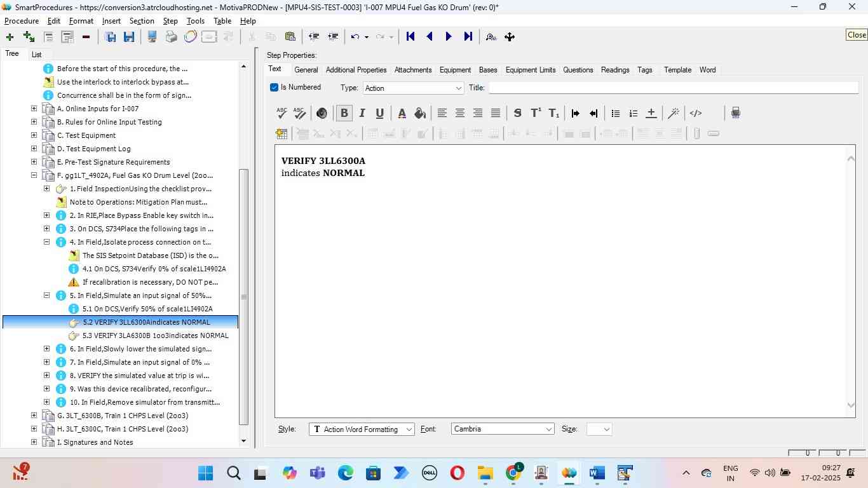The height and width of the screenshot is (488, 868).
Task: Click the four-way move arrows icon
Action: click(510, 37)
